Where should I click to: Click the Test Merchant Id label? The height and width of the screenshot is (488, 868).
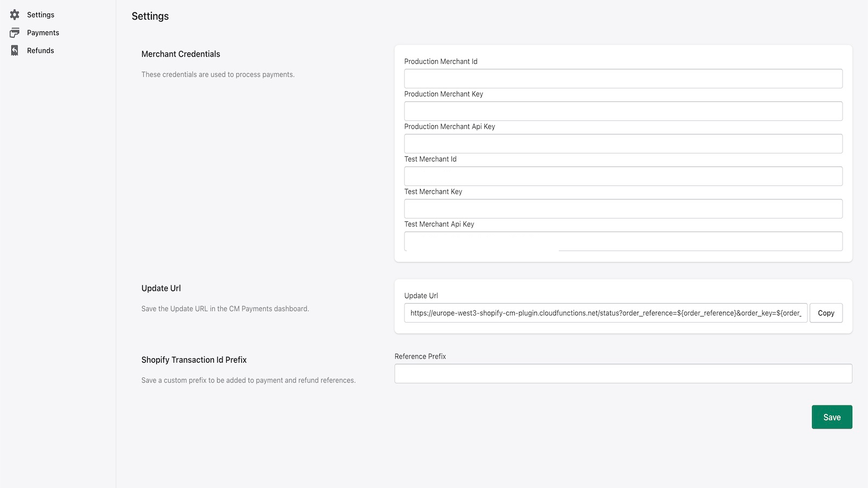(x=430, y=159)
